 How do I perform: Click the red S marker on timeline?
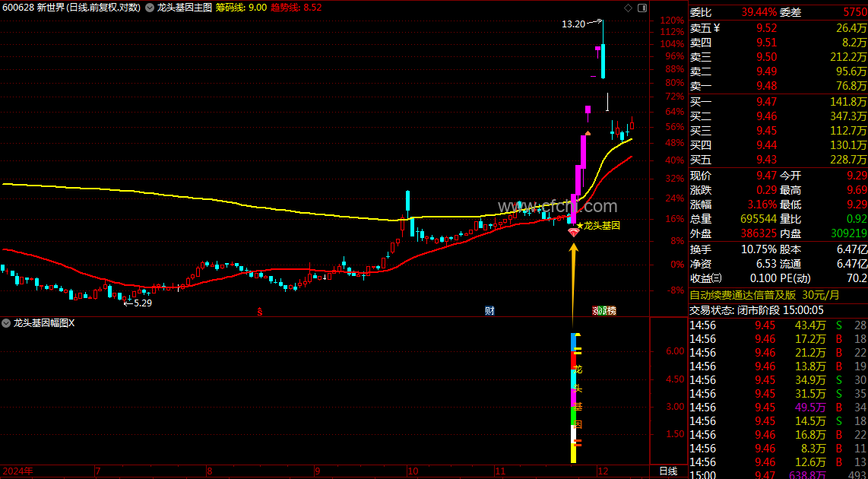[259, 311]
